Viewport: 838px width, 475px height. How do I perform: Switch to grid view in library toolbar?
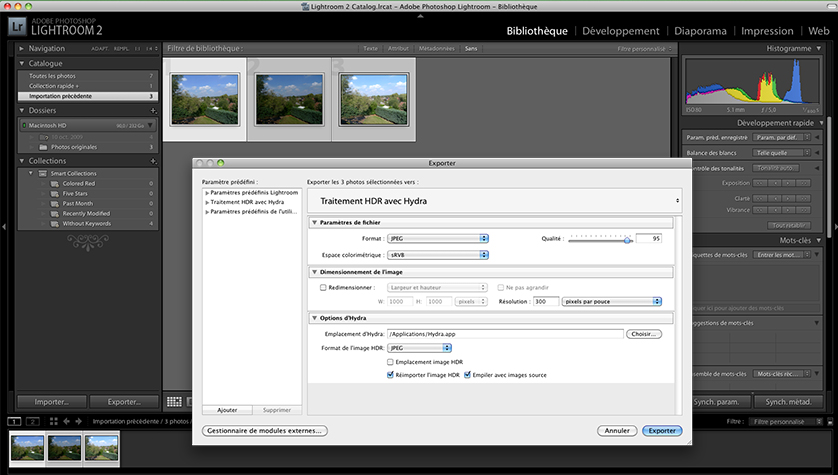coord(174,402)
